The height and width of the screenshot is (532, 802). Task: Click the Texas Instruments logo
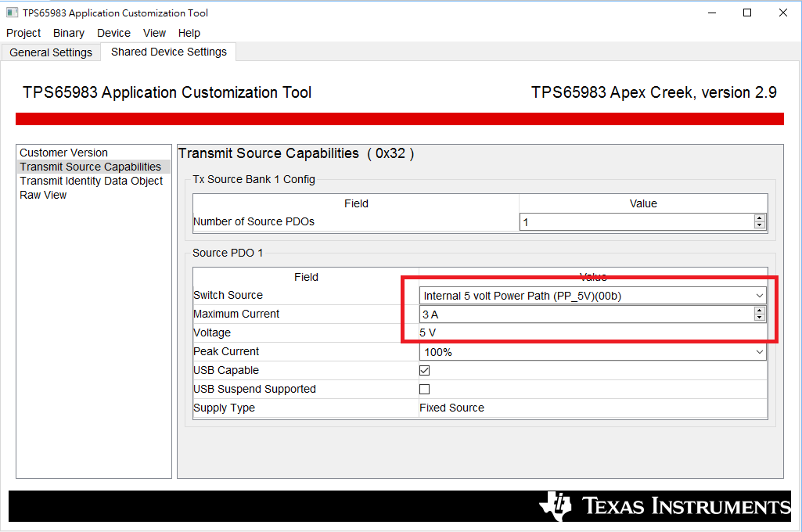(x=665, y=506)
